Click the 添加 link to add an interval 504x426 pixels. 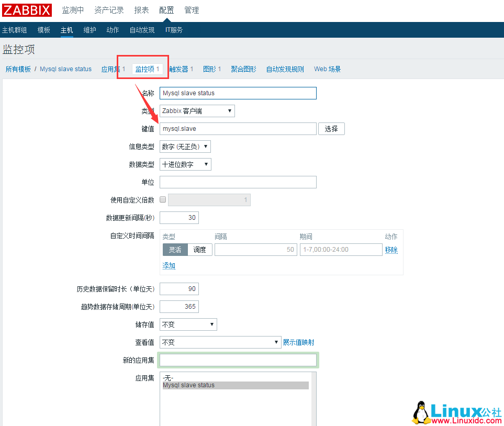(x=169, y=266)
